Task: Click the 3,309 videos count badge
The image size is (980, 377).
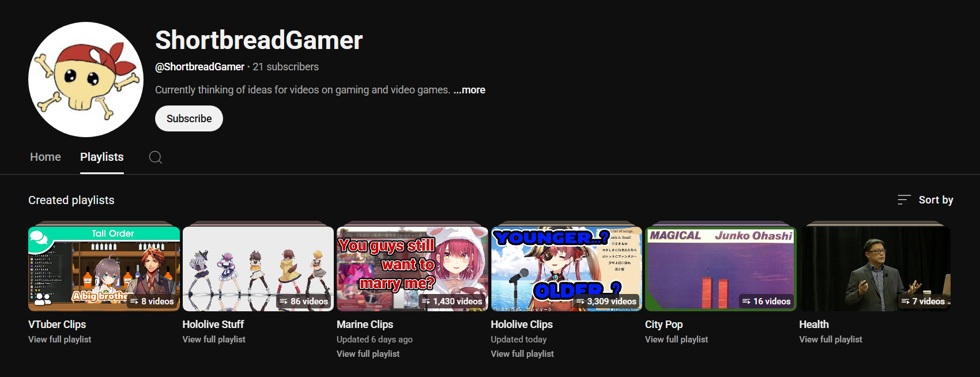Action: tap(606, 301)
